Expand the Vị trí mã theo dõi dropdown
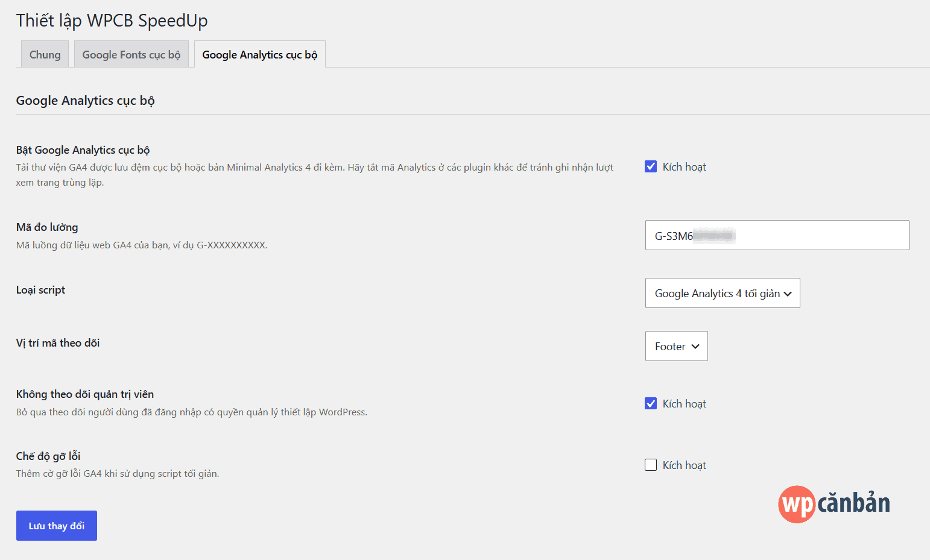The image size is (930, 560). (x=676, y=346)
